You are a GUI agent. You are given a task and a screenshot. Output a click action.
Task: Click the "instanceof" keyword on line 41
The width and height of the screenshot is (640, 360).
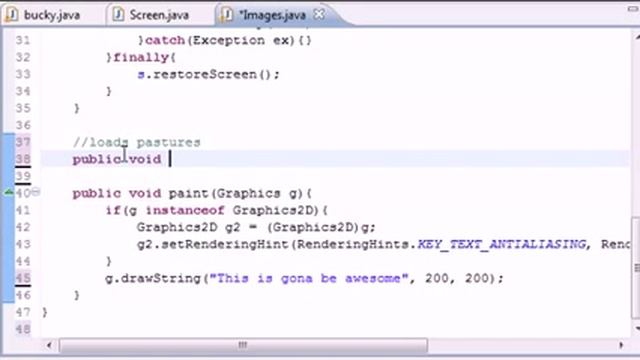pos(185,211)
